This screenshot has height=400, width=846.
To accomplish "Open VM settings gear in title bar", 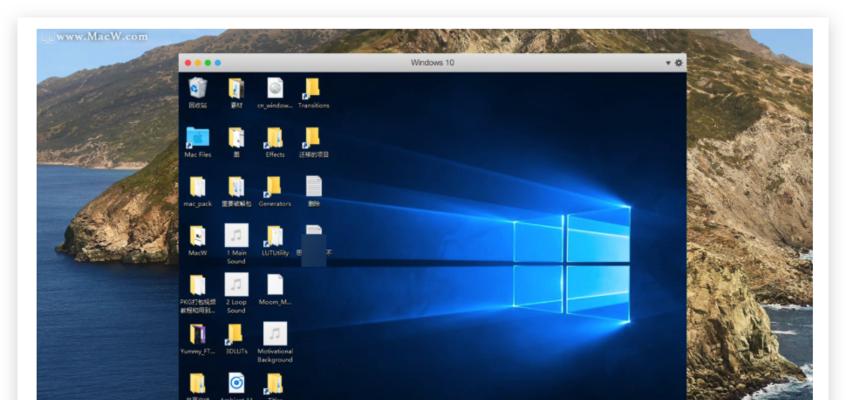I will [x=678, y=63].
